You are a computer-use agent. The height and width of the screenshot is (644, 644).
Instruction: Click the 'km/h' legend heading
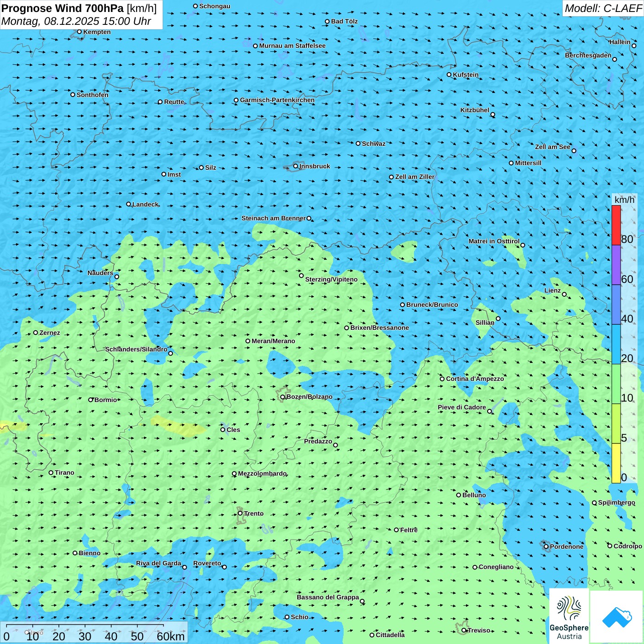624,200
